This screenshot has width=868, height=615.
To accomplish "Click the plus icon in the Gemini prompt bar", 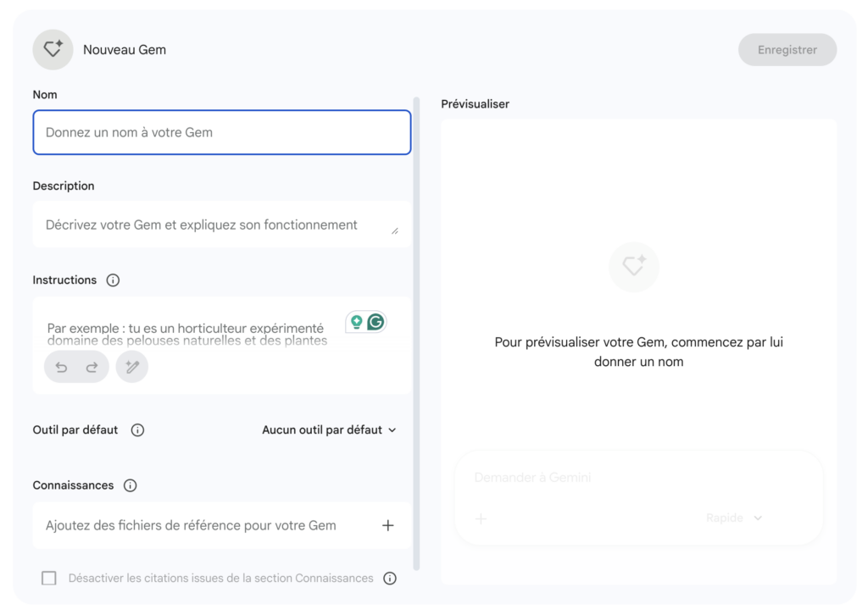I will 481,518.
